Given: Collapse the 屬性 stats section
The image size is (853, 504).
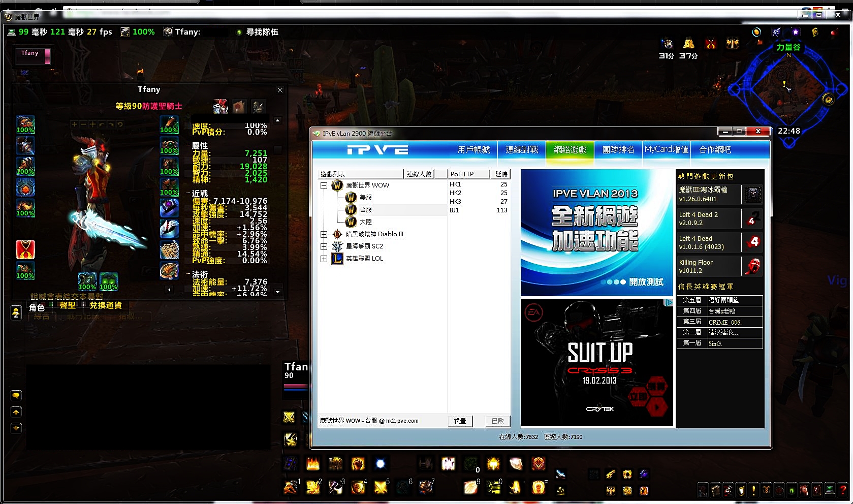Looking at the screenshot, I should (188, 146).
